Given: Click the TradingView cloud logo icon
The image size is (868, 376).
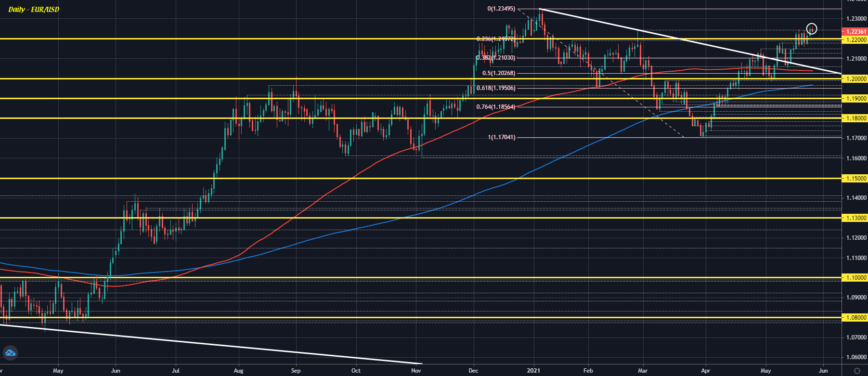Looking at the screenshot, I should pyautogui.click(x=10, y=353).
